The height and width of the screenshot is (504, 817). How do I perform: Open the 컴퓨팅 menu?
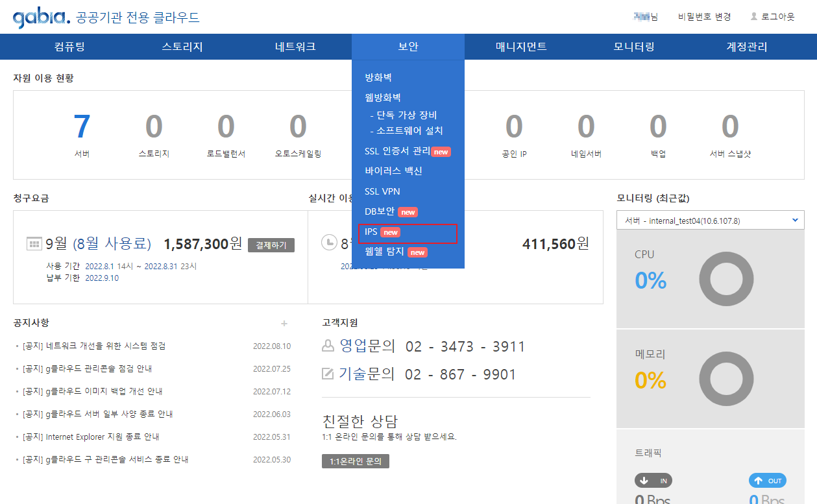point(69,47)
